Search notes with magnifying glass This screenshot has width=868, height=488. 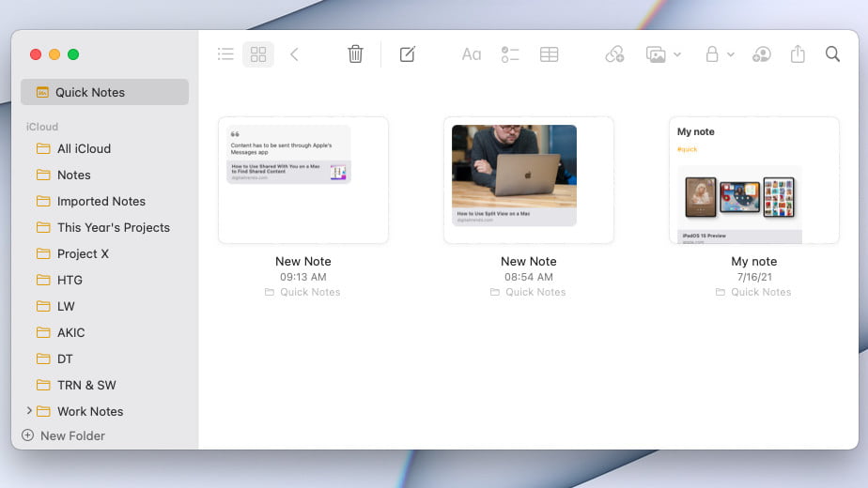(x=832, y=54)
